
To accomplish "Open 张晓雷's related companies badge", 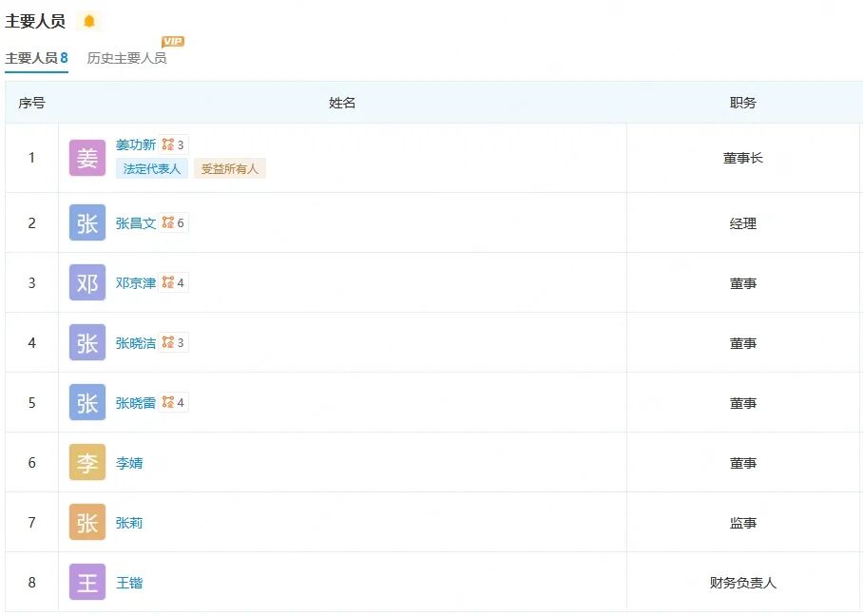I will pyautogui.click(x=173, y=403).
